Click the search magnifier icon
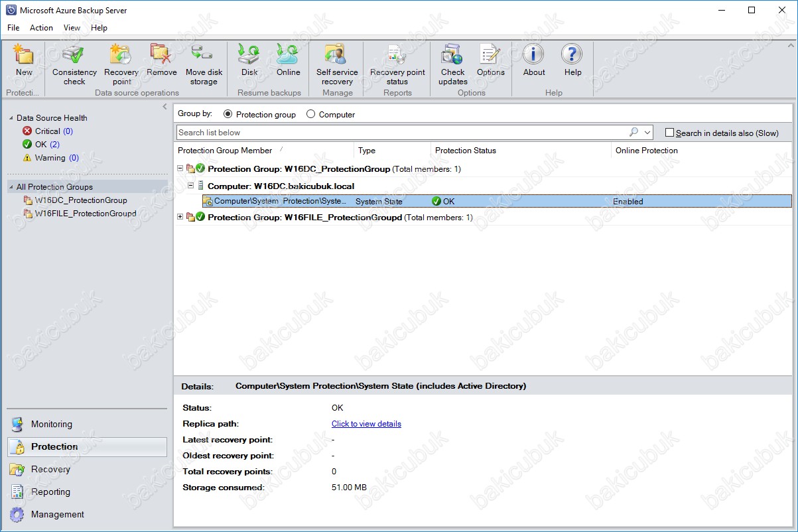Viewport: 798px width, 532px height. (634, 132)
